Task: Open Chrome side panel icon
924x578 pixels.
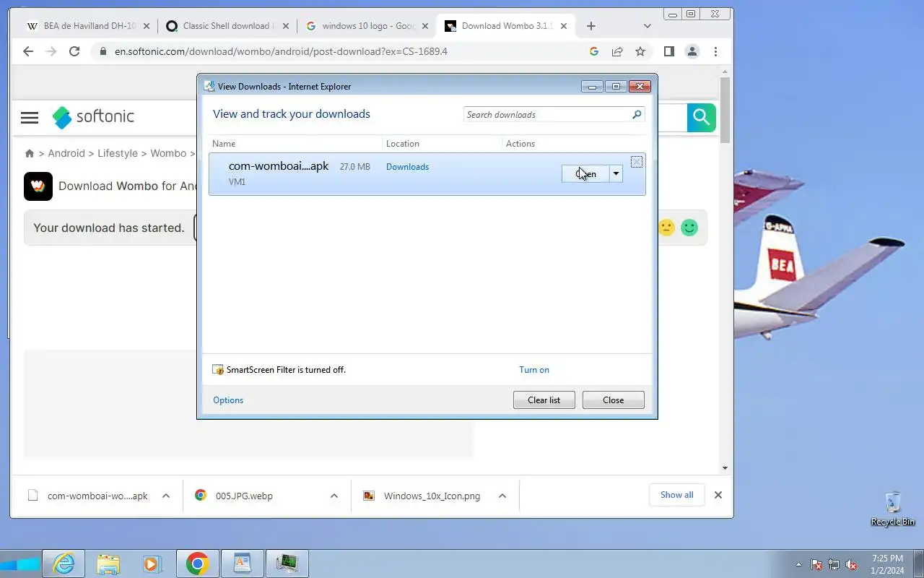Action: (669, 51)
